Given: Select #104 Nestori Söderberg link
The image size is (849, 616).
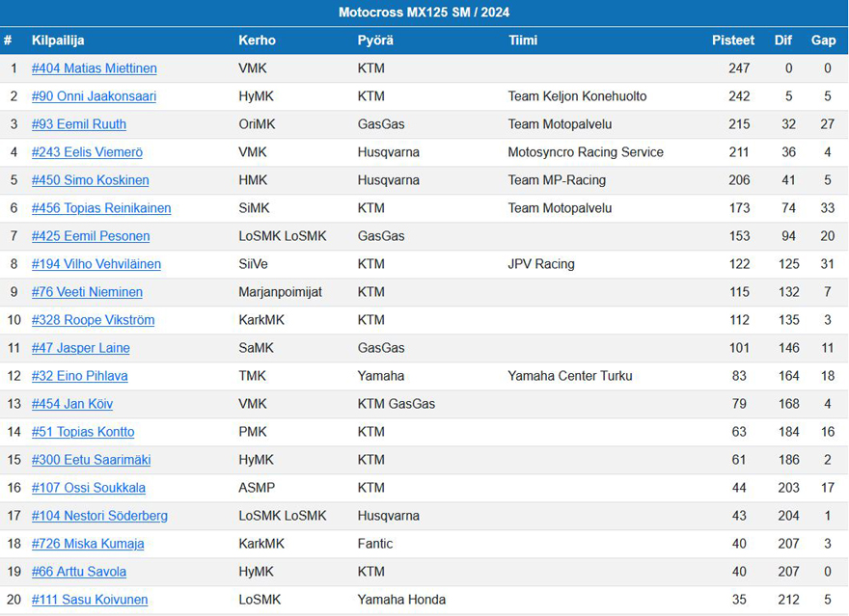Looking at the screenshot, I should tap(99, 516).
